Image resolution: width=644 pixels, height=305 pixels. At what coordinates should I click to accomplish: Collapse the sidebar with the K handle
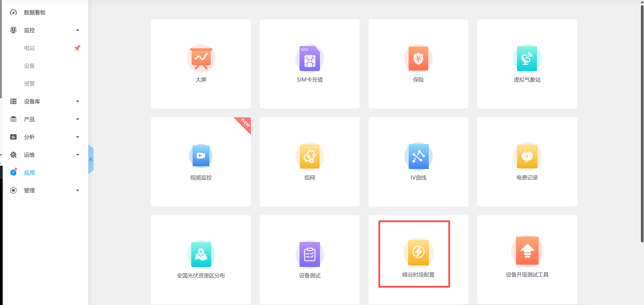pos(91,159)
